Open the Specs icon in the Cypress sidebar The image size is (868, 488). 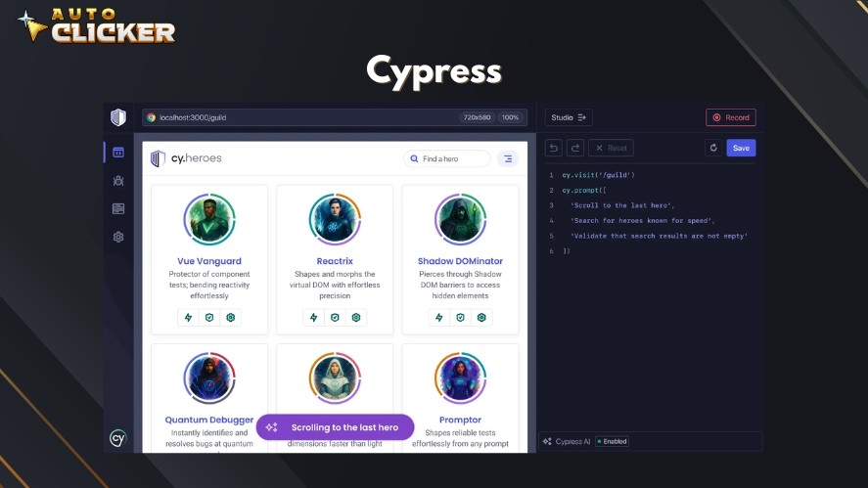click(x=117, y=153)
